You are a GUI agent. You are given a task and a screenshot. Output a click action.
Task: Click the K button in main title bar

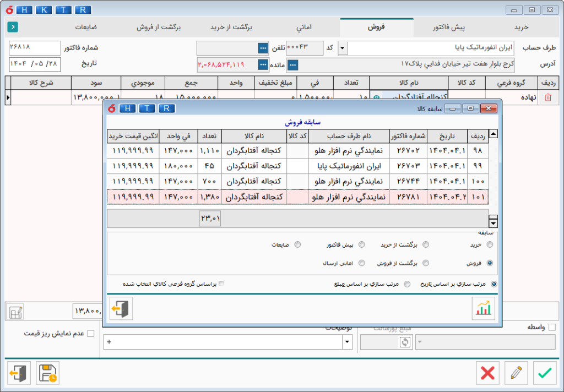(44, 10)
